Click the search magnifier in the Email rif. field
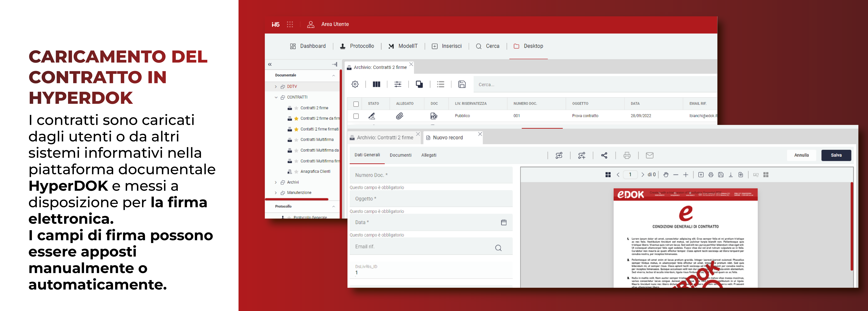868x311 pixels. (498, 248)
